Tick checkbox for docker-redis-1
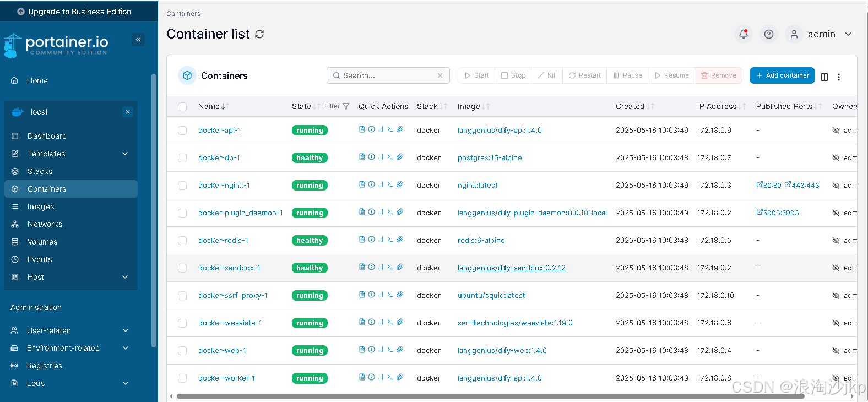This screenshot has width=868, height=402. [182, 241]
